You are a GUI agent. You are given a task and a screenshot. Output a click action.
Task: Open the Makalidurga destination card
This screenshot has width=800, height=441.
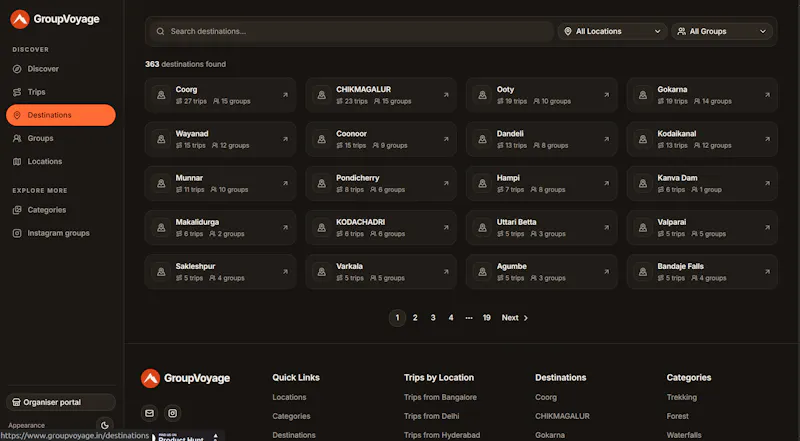tap(220, 228)
